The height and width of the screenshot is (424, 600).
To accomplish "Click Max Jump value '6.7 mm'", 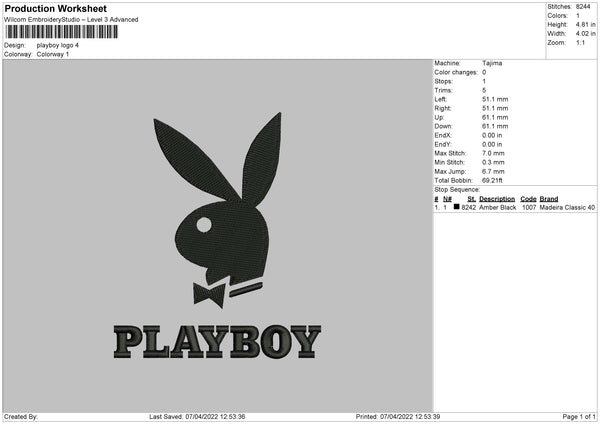I will pos(493,171).
